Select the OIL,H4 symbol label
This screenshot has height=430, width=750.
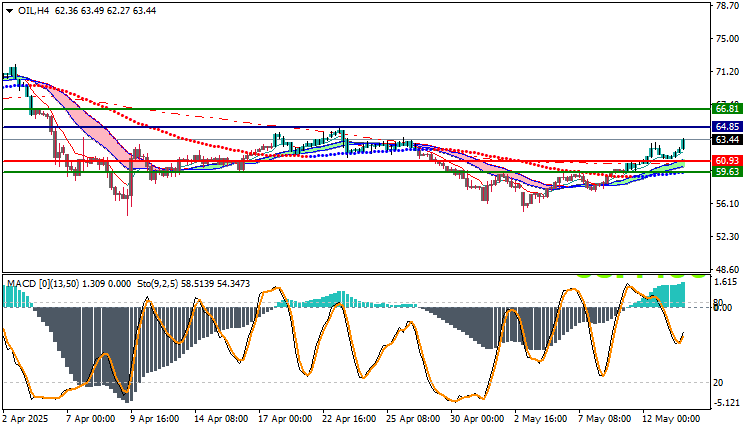click(33, 11)
